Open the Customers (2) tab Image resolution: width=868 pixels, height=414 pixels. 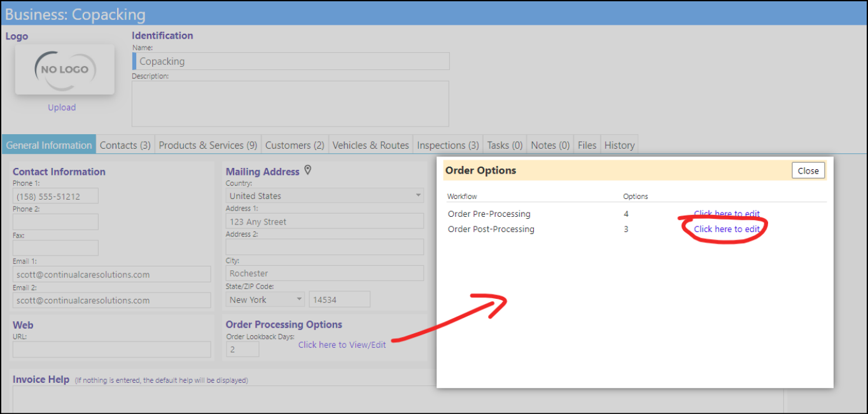(295, 145)
